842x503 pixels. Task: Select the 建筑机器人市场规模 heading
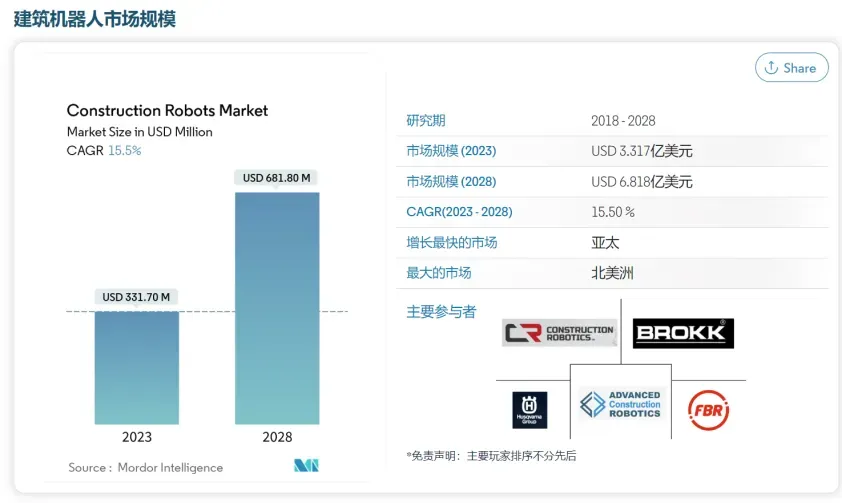pyautogui.click(x=95, y=19)
